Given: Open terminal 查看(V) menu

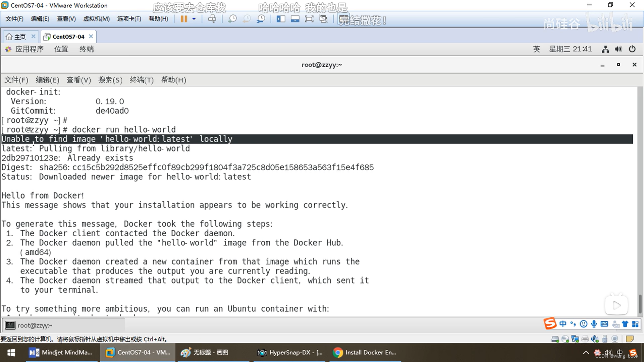Looking at the screenshot, I should 79,80.
